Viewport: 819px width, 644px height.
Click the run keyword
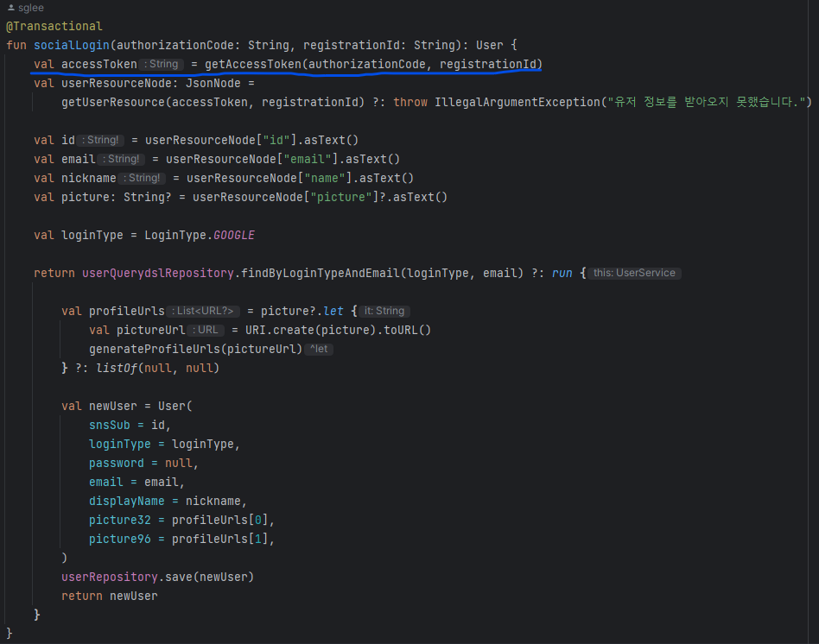pyautogui.click(x=562, y=274)
